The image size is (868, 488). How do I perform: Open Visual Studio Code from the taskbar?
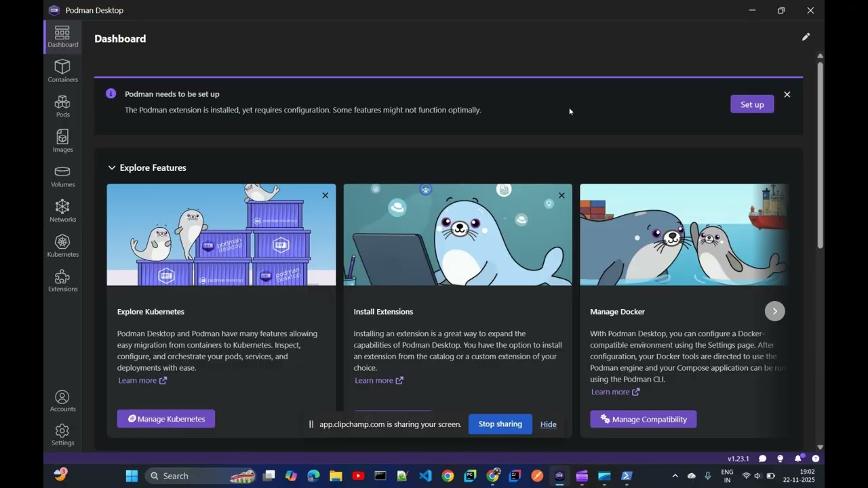pyautogui.click(x=425, y=476)
